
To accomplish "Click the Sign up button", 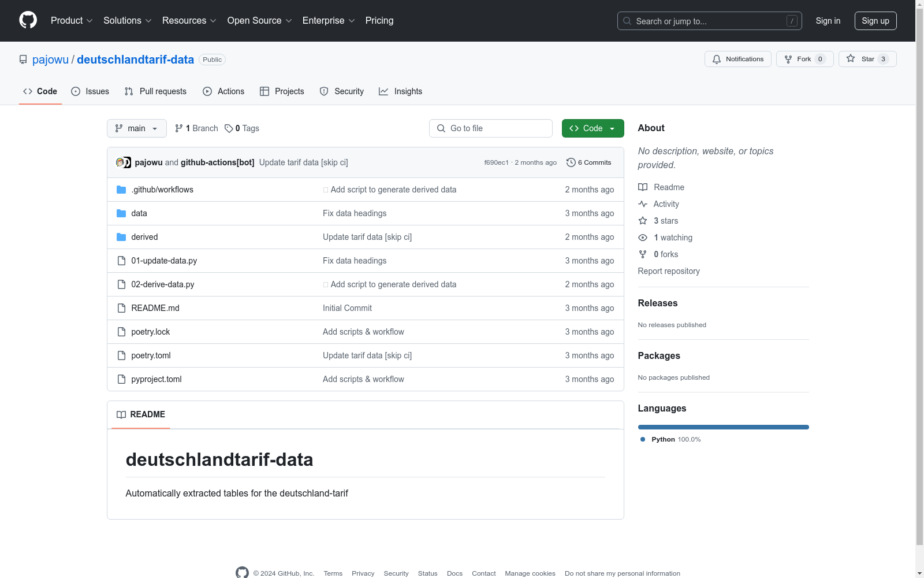I will coord(875,21).
